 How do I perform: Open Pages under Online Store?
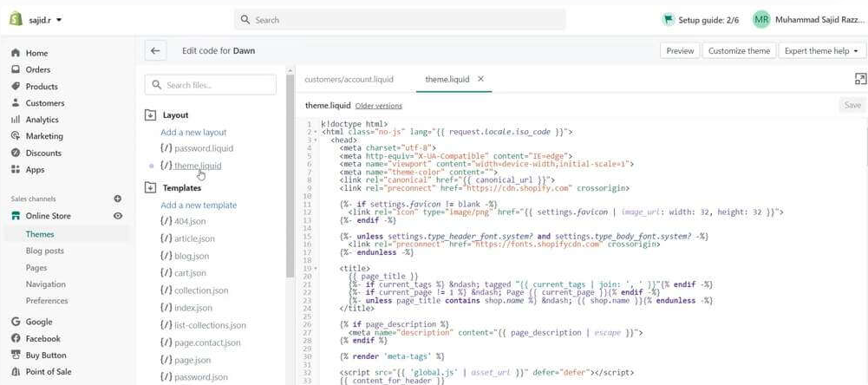point(36,268)
